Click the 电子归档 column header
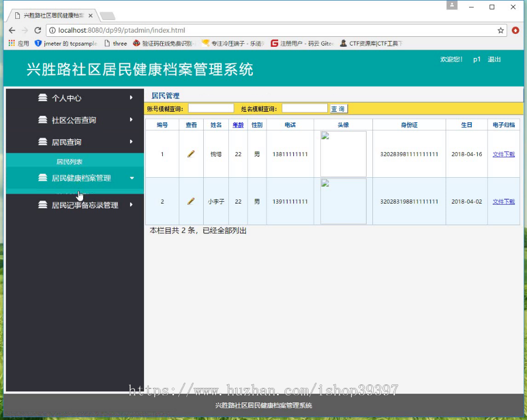The image size is (527, 420). (x=504, y=125)
